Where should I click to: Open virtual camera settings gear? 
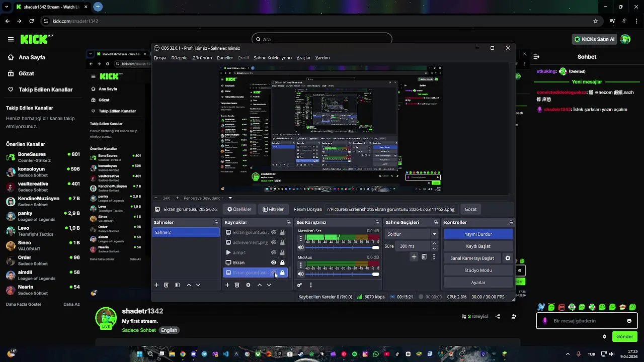pos(508,258)
